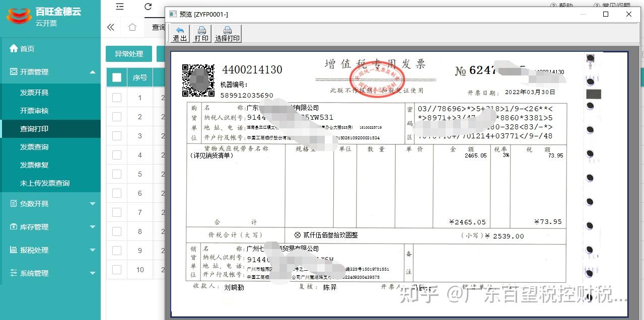Expand the 负数开具 sidebar section

pyautogui.click(x=50, y=204)
